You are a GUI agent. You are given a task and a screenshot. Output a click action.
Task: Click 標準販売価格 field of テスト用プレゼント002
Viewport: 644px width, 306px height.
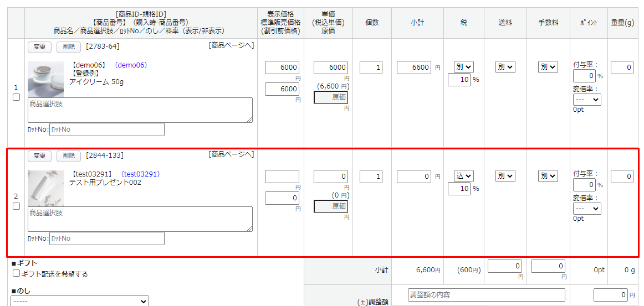point(282,198)
